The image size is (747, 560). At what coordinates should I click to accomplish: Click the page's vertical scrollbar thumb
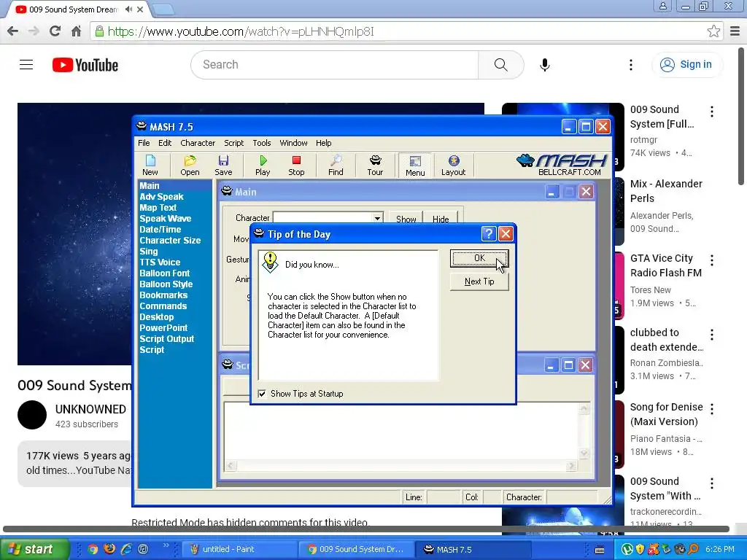pos(741,116)
